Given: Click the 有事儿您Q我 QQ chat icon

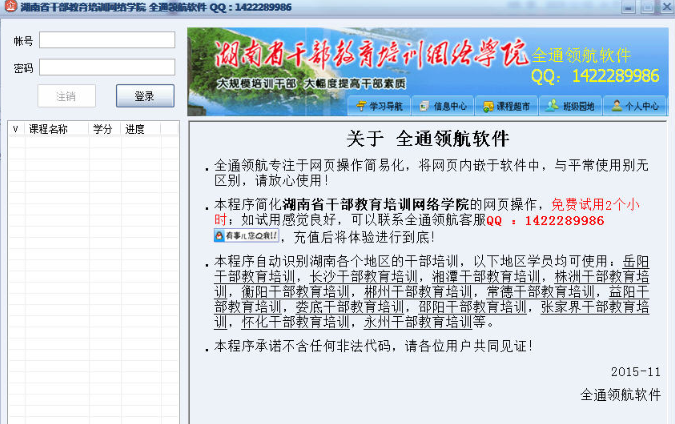Looking at the screenshot, I should 246,237.
